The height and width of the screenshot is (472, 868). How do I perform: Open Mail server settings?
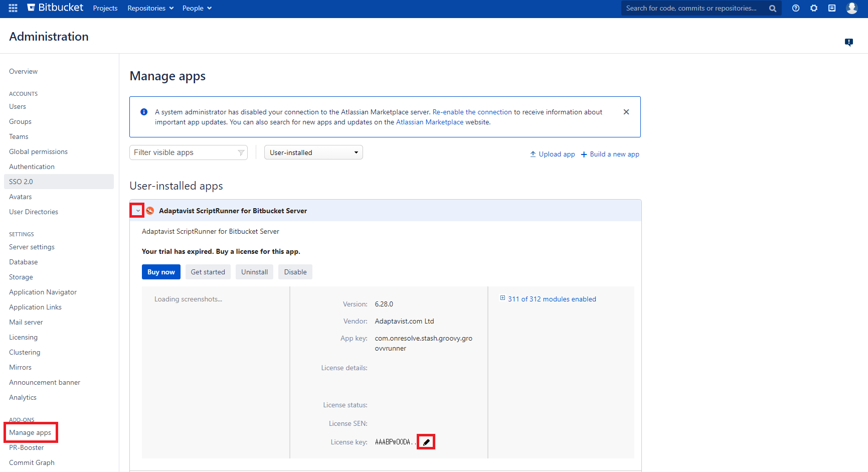click(x=26, y=322)
